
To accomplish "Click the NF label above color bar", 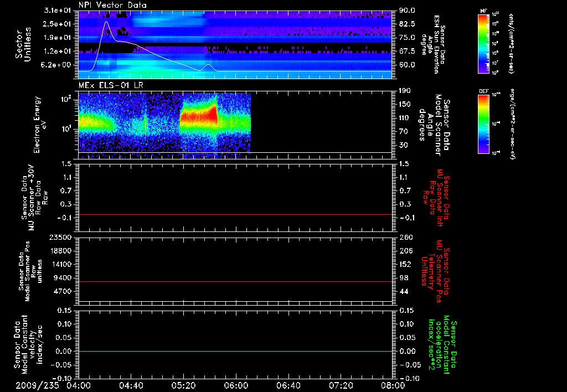I will point(483,11).
